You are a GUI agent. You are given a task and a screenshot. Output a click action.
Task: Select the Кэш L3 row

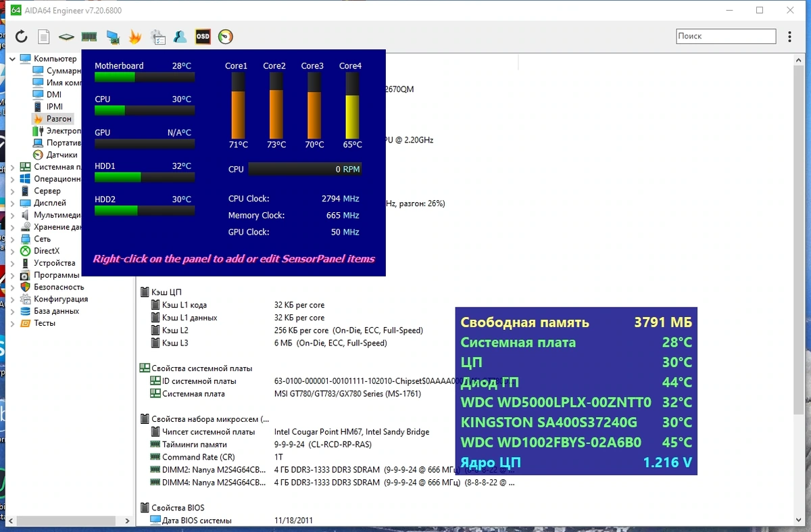(274, 343)
